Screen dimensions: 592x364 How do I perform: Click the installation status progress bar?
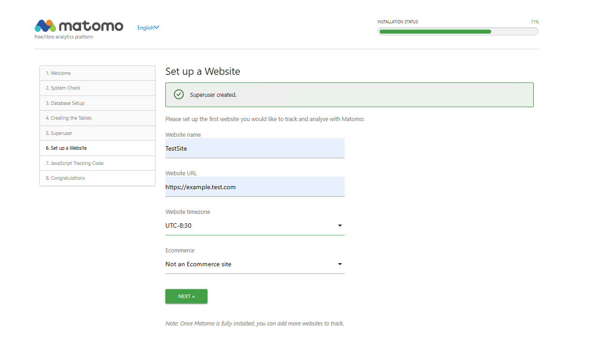(458, 31)
